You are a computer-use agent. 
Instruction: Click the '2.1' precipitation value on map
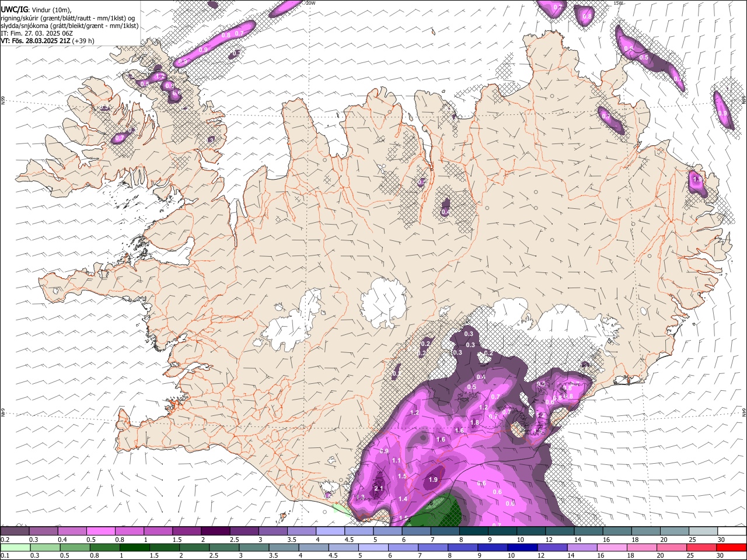pyautogui.click(x=378, y=488)
